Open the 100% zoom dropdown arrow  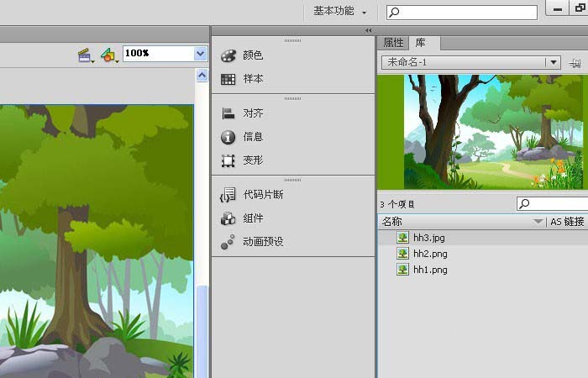point(201,54)
